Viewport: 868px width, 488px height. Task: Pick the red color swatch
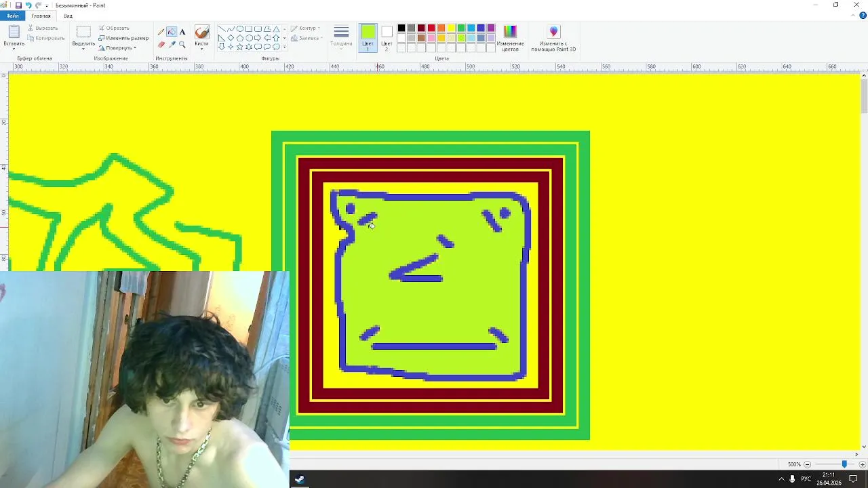point(431,28)
